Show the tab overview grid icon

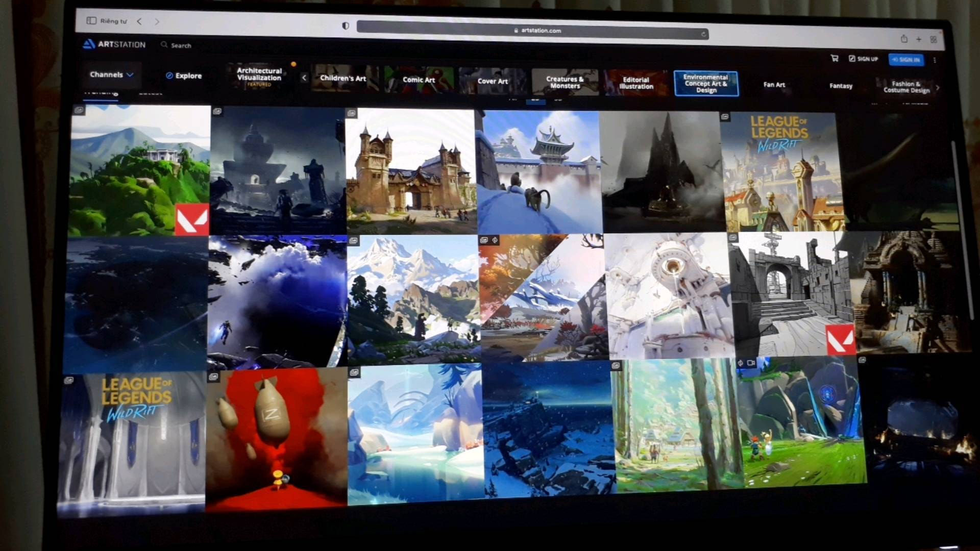pyautogui.click(x=933, y=39)
